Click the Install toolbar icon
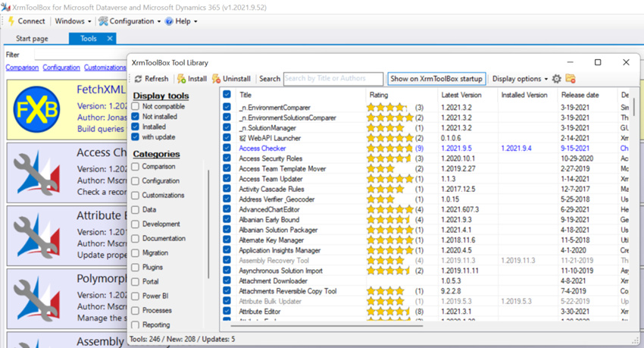644x348 pixels. [182, 79]
